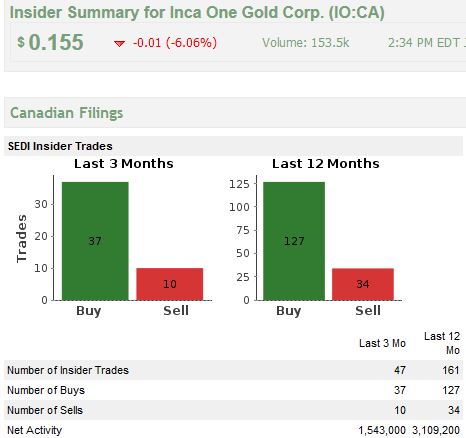
Task: Click the 0.155 stock price value
Action: [x=56, y=42]
